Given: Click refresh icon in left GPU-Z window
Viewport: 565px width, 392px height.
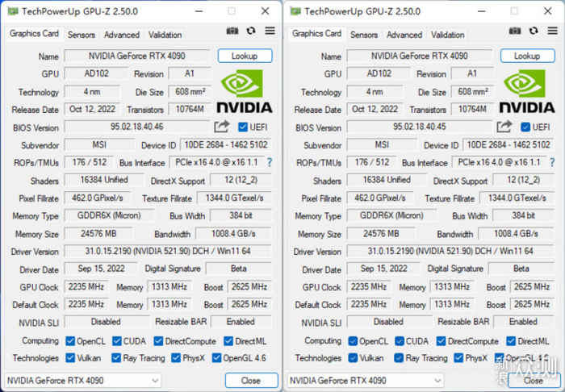Looking at the screenshot, I should click(x=251, y=31).
